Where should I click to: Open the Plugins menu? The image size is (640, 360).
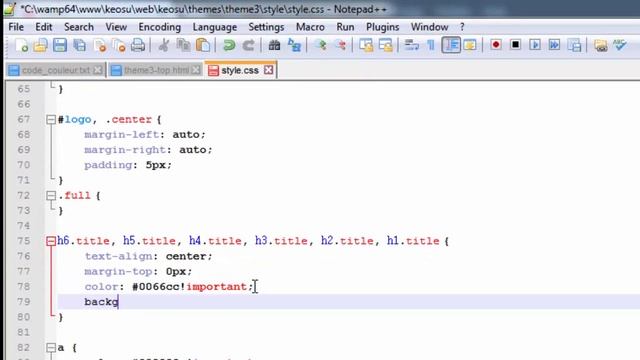coord(382,27)
